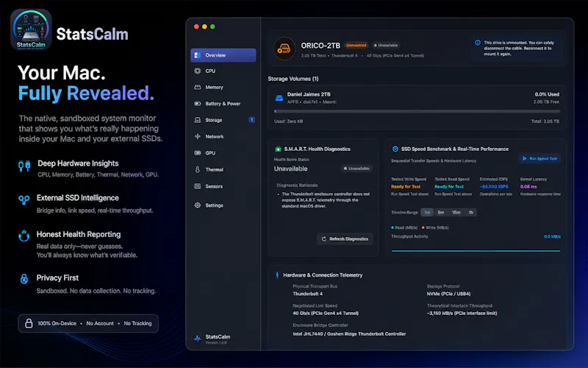The width and height of the screenshot is (588, 368).
Task: Click the '2.05 TB Free' text
Action: [546, 102]
